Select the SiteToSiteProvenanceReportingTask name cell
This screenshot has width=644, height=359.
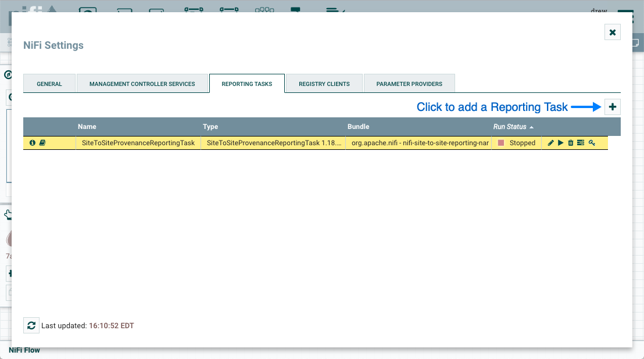[x=138, y=143]
